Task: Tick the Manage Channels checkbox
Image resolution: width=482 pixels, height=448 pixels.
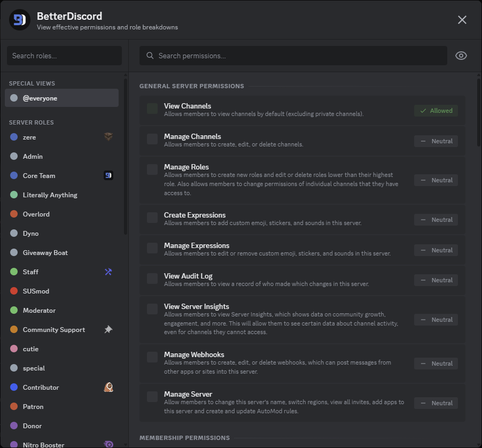Action: point(152,139)
